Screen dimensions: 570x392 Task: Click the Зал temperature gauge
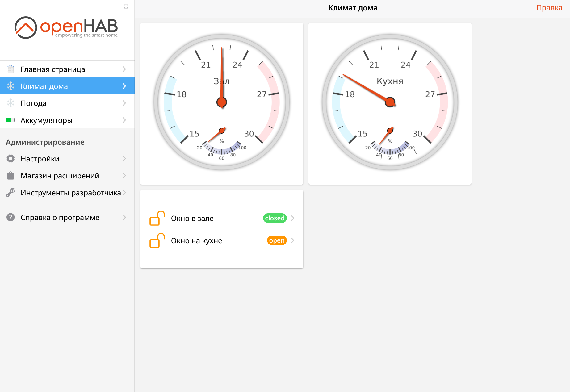tap(222, 102)
